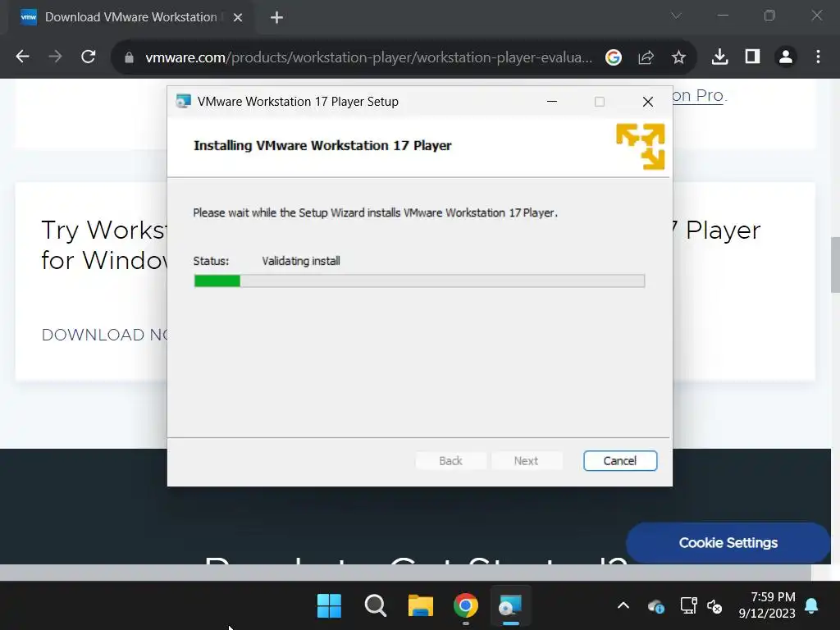
Task: Open the Chrome profile menu
Action: click(x=785, y=57)
